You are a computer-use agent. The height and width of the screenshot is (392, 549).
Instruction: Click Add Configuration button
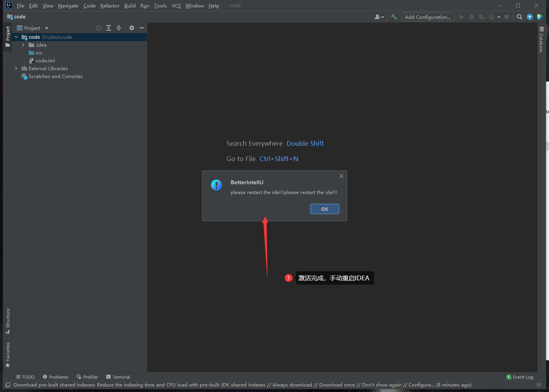pyautogui.click(x=428, y=17)
